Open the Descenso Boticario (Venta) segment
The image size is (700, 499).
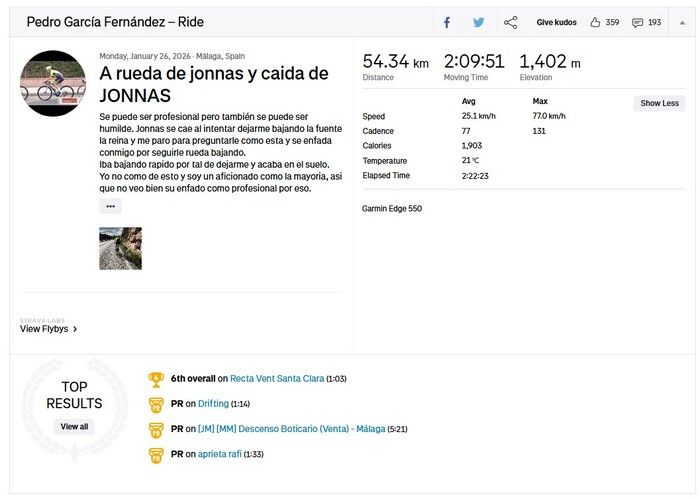(292, 428)
